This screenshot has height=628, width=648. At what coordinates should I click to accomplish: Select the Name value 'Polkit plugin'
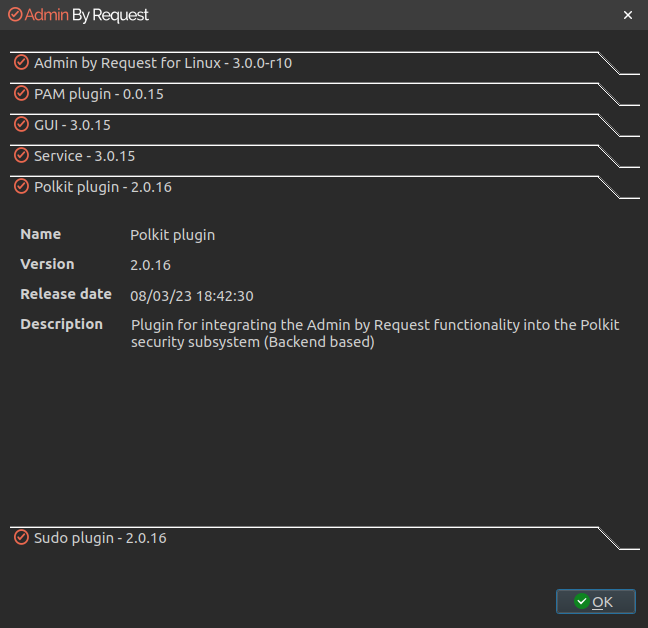point(172,235)
